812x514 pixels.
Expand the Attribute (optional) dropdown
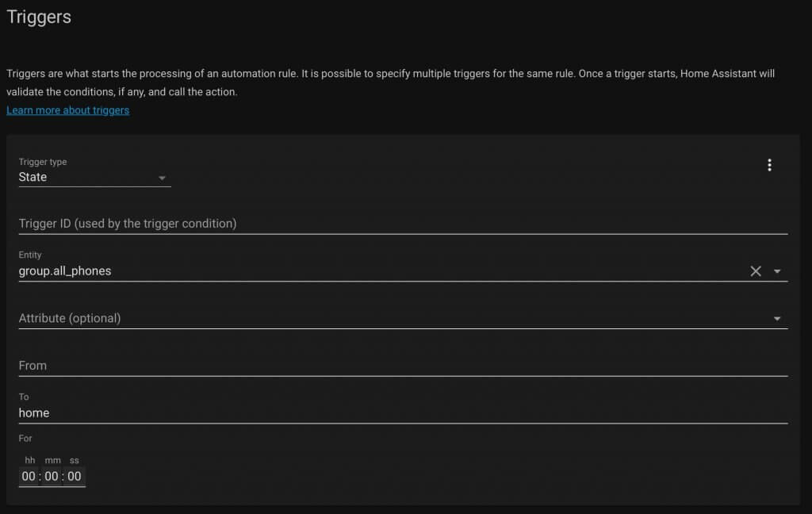[x=777, y=319]
